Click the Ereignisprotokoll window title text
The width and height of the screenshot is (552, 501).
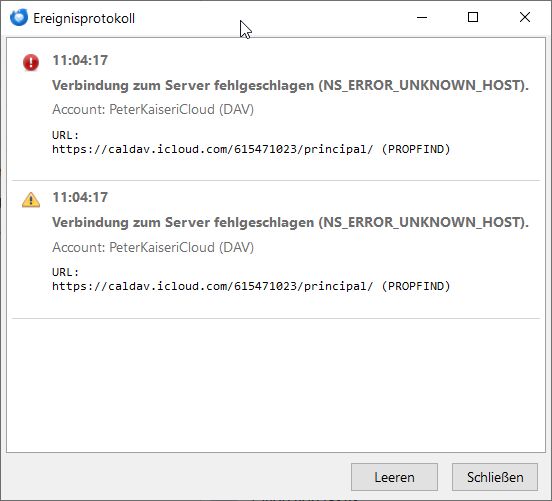84,18
